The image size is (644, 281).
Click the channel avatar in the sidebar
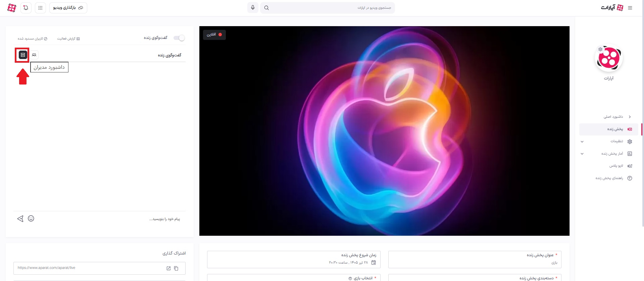(609, 58)
